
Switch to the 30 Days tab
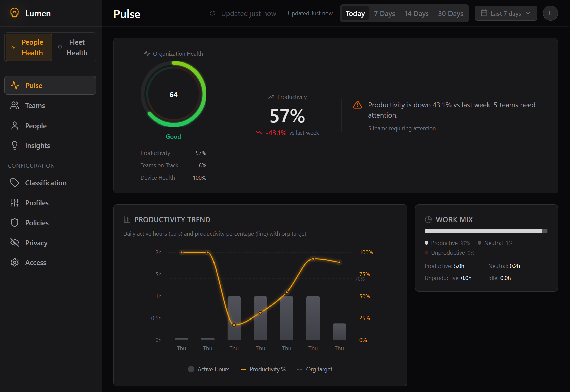pyautogui.click(x=450, y=13)
